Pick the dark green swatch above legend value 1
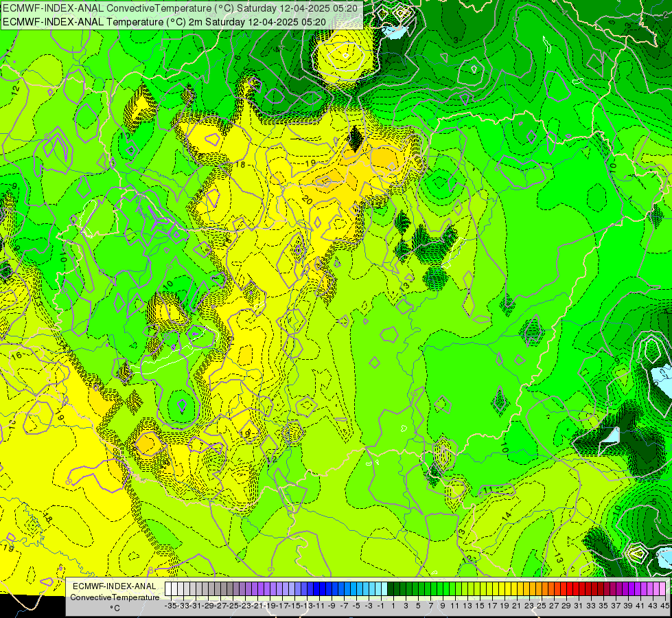This screenshot has height=618, width=672. pos(390,589)
